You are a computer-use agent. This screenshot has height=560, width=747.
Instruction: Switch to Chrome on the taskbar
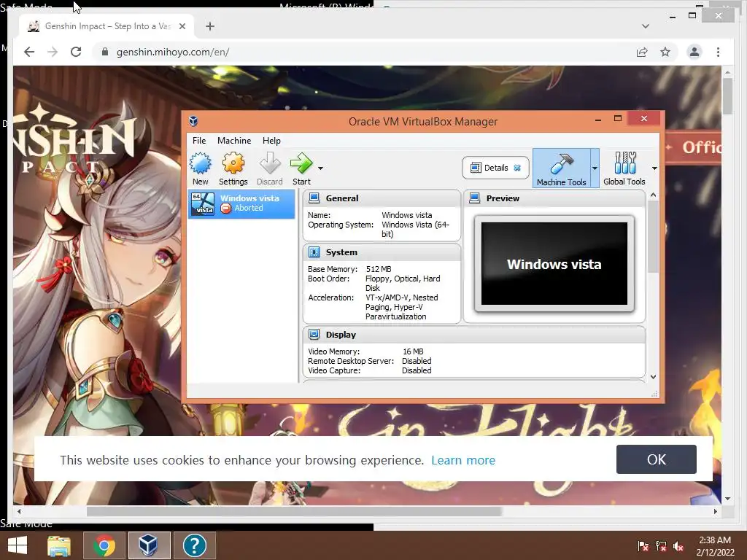click(104, 545)
